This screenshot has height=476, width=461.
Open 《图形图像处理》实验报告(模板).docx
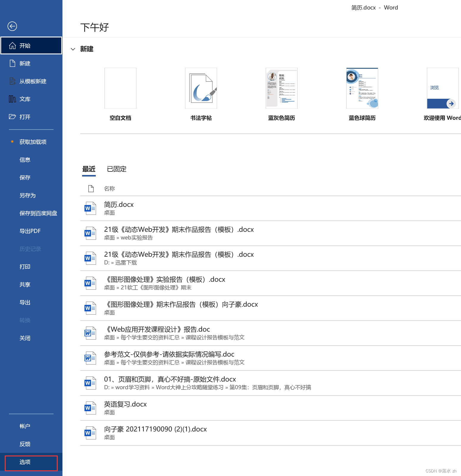[271, 283]
